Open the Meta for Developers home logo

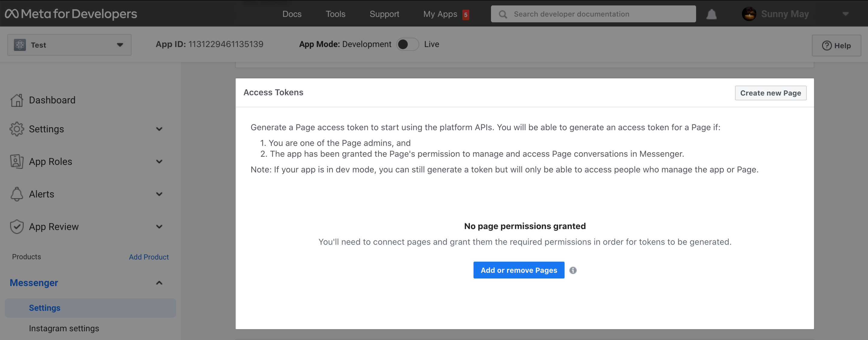(x=71, y=14)
